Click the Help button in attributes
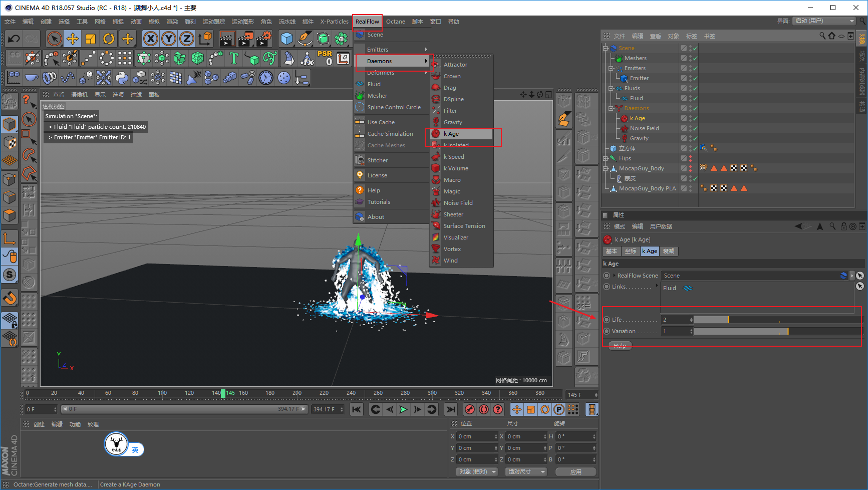This screenshot has width=868, height=490. pos(620,346)
